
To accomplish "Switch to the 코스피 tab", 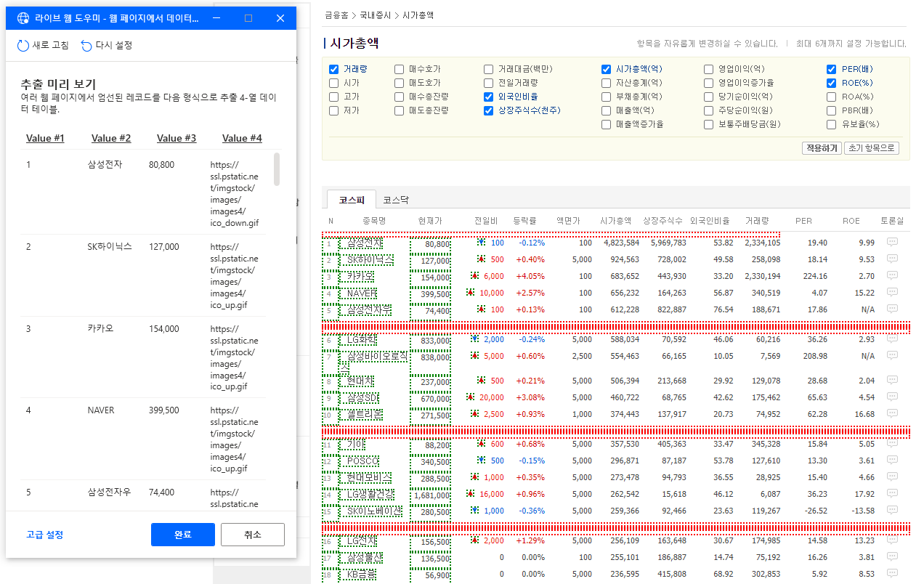I will click(x=352, y=199).
